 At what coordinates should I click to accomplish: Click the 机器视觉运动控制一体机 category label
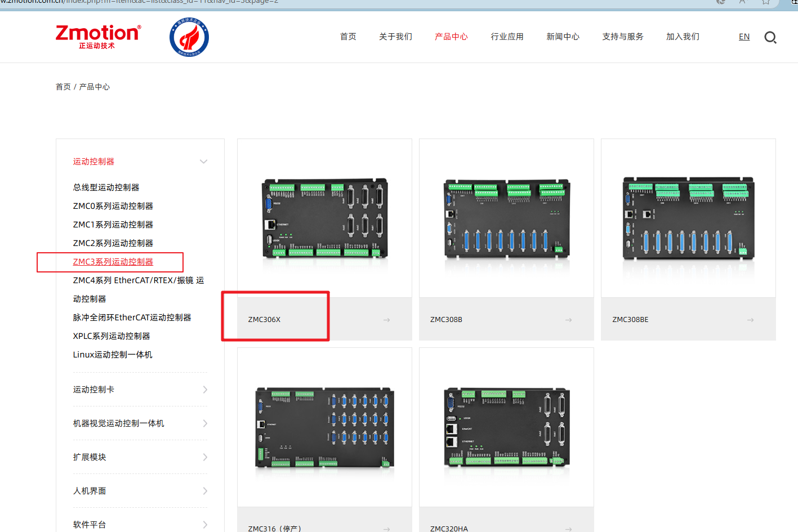tap(118, 423)
